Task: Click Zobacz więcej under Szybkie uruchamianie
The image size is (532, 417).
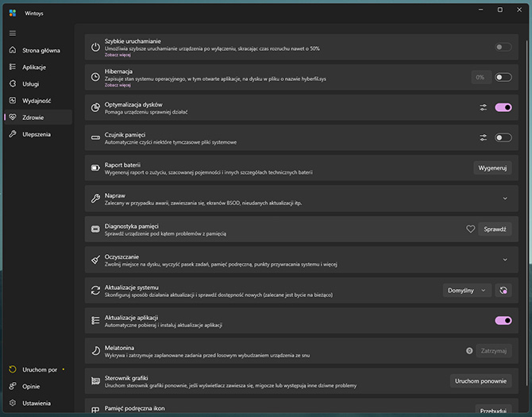Action: [118, 55]
